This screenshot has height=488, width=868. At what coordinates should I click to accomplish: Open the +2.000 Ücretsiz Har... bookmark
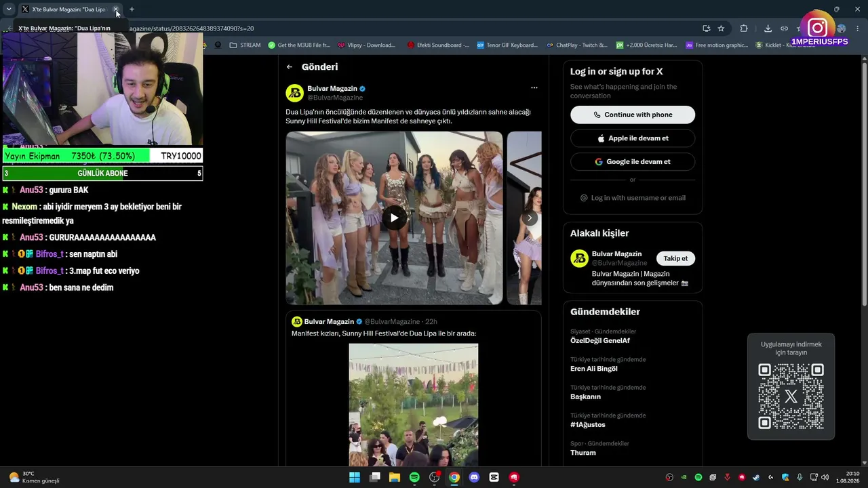point(646,45)
